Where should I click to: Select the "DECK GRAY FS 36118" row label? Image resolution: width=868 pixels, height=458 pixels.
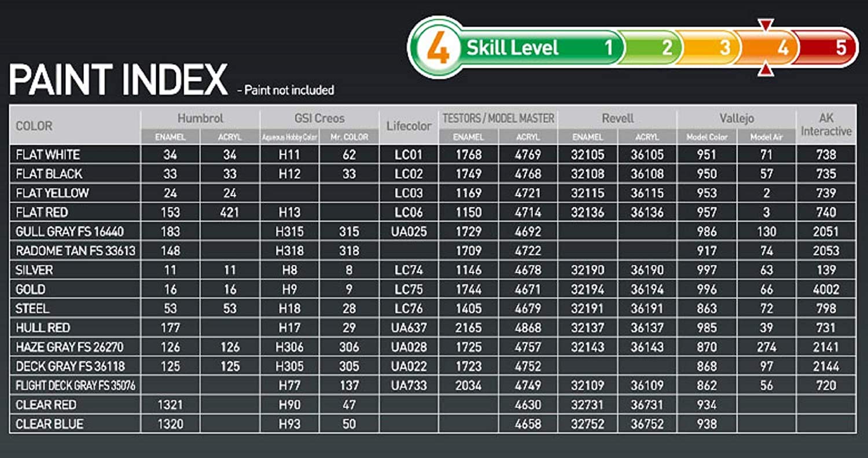[70, 366]
